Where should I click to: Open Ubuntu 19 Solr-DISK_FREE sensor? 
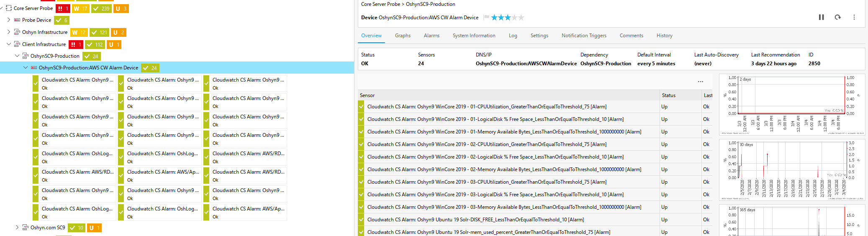coord(475,220)
